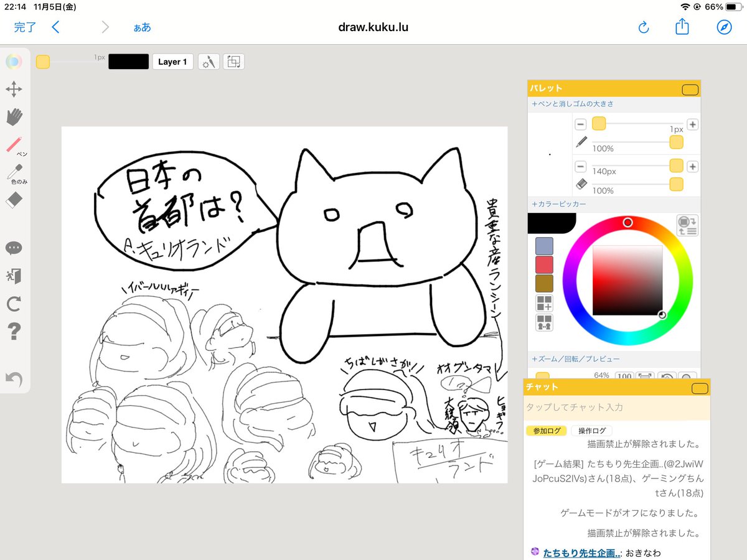The image size is (747, 560).
Task: Increase eraser size with plus button
Action: coord(692,166)
